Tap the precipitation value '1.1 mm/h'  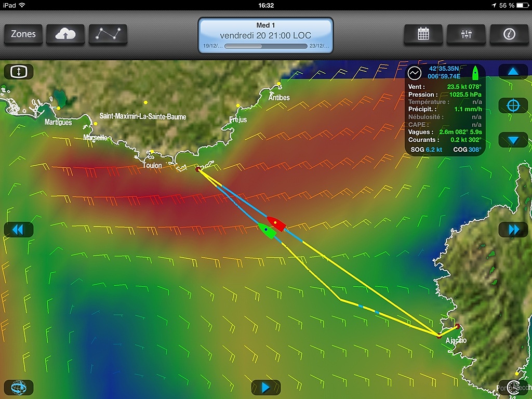click(x=468, y=109)
